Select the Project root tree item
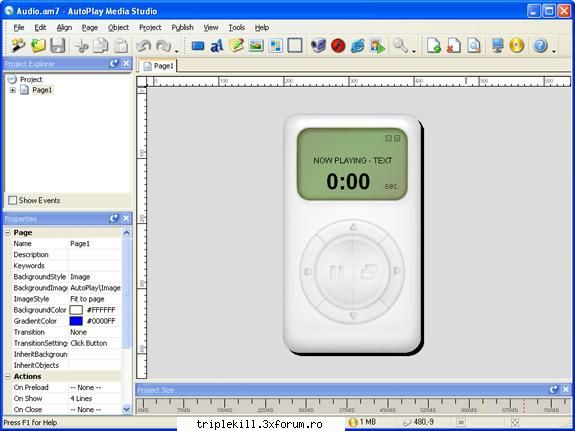Viewport: 575px width, 431px height. click(x=31, y=79)
